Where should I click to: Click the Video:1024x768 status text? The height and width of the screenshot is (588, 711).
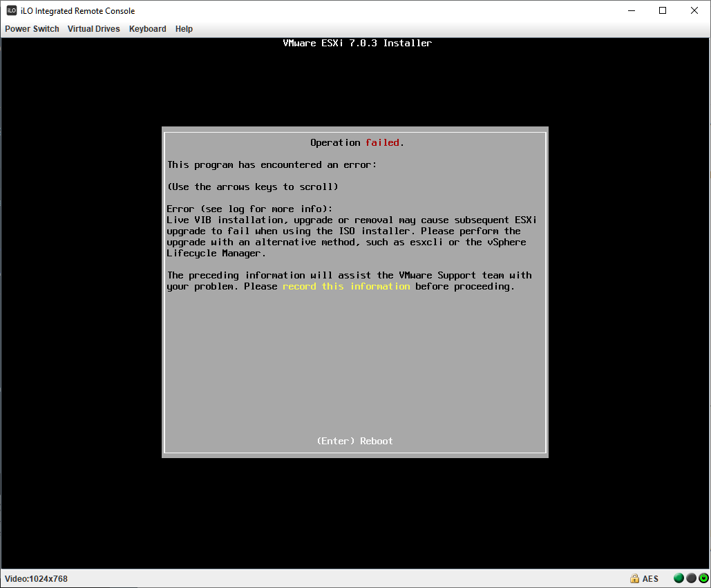36,578
